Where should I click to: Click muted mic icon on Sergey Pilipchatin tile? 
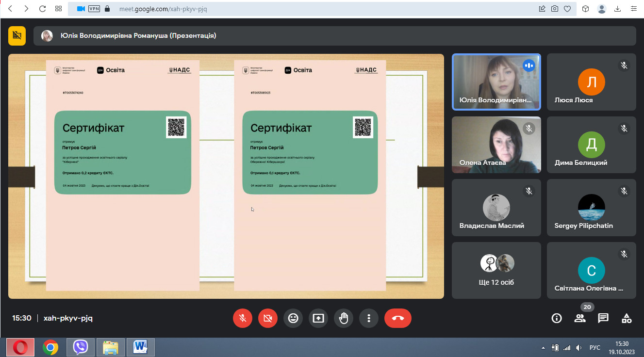(624, 191)
